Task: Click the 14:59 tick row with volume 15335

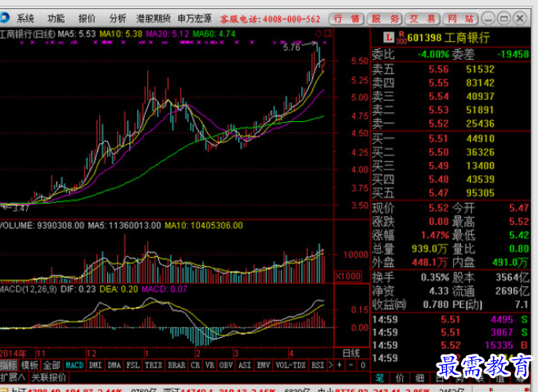Action: click(450, 345)
